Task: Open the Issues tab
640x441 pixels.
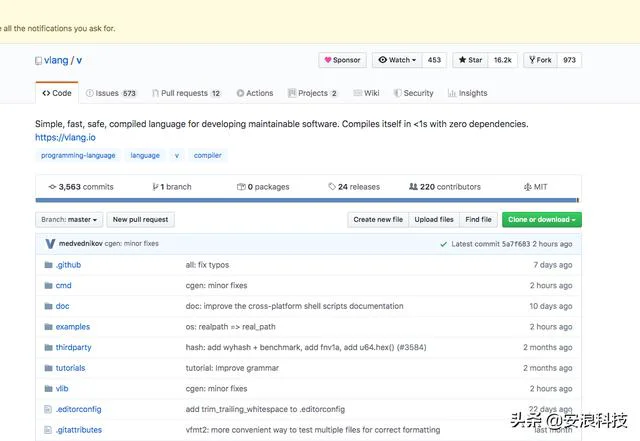Action: coord(111,93)
